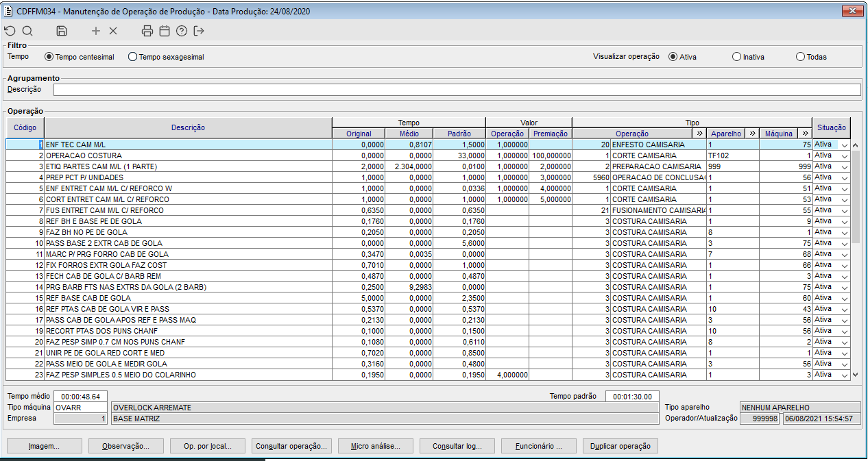Click the exit door toolbar icon
This screenshot has height=461, width=868.
pyautogui.click(x=199, y=31)
